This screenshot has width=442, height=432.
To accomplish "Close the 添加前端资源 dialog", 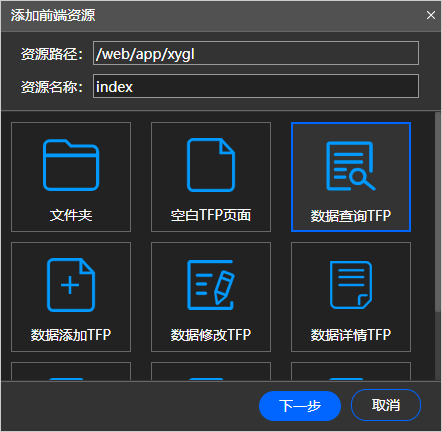I will point(431,15).
